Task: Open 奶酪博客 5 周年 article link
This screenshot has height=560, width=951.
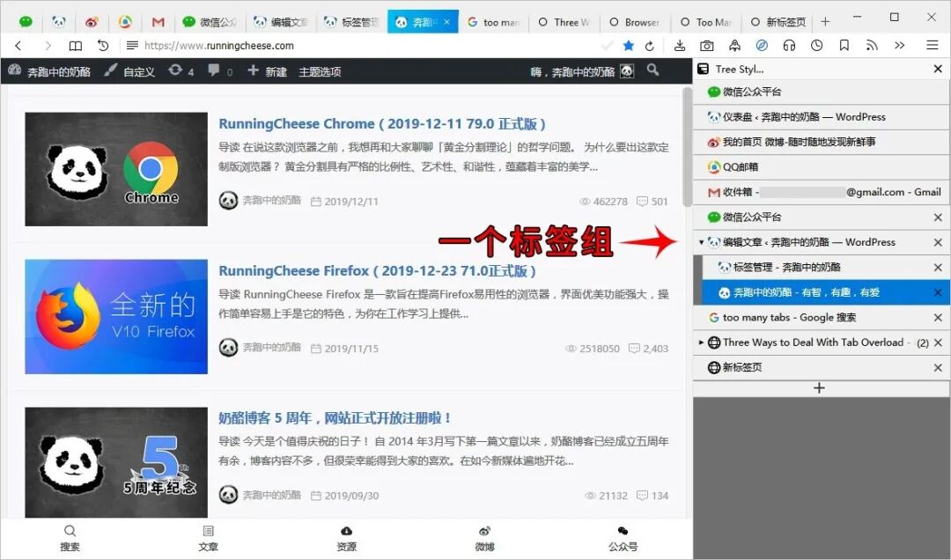Action: pyautogui.click(x=335, y=418)
